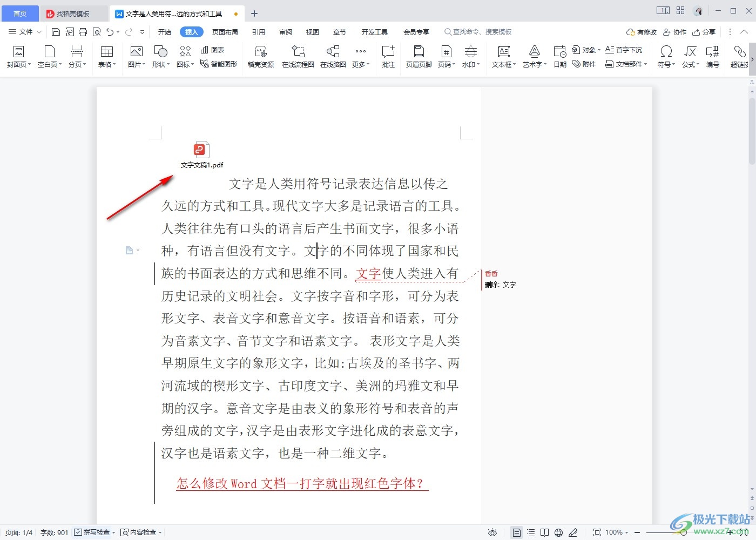The height and width of the screenshot is (540, 756).
Task: Open the More (更多) dropdown
Action: click(x=361, y=56)
